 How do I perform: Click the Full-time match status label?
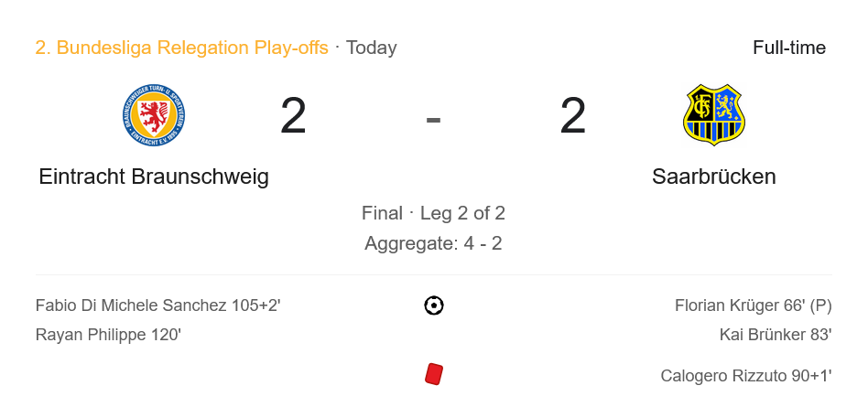(x=789, y=48)
